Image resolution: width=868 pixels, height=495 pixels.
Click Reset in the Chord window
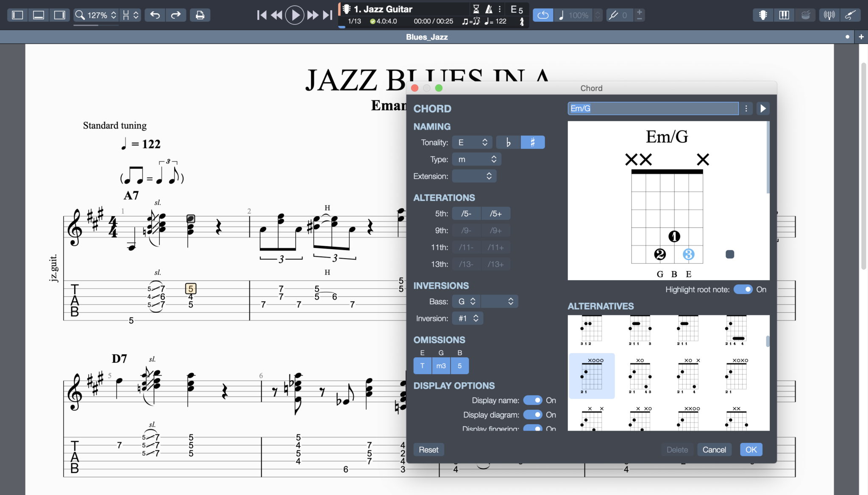pos(428,449)
